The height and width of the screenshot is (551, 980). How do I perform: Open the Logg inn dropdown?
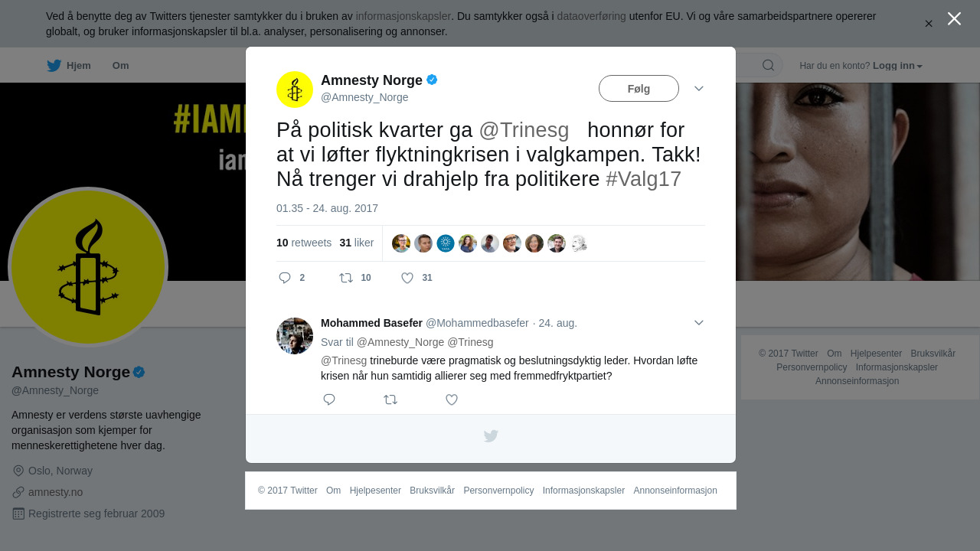[x=897, y=66]
